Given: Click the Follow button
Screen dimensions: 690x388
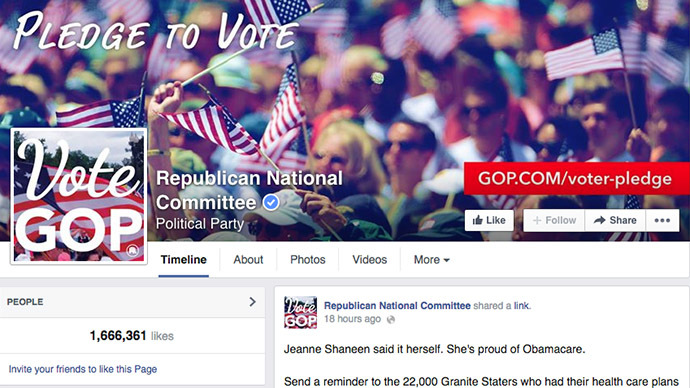Looking at the screenshot, I should click(x=554, y=220).
